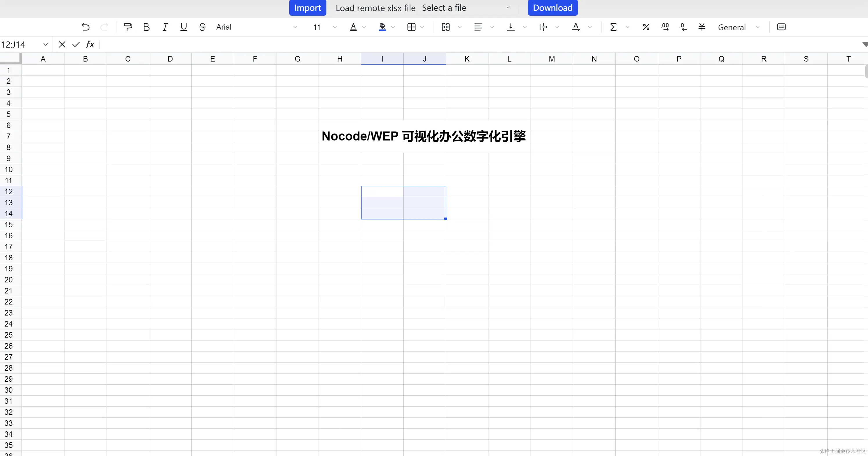Open the Arial font family dropdown
868x456 pixels.
coord(257,27)
